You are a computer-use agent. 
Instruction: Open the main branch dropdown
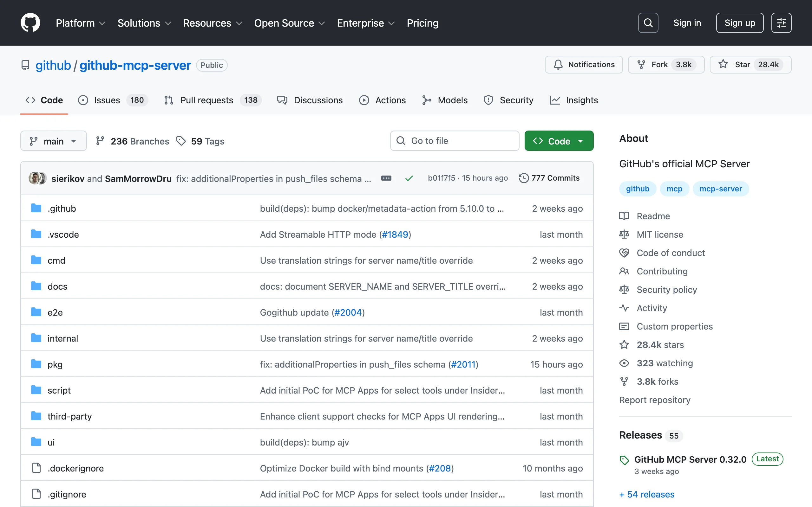click(53, 141)
